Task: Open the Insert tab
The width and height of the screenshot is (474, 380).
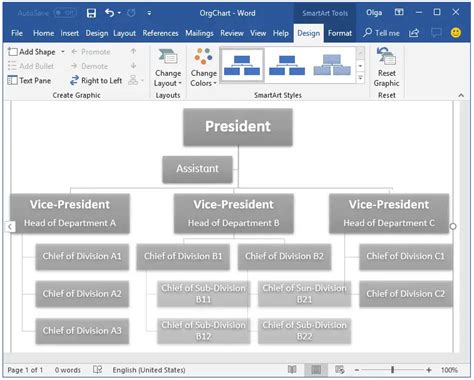Action: 70,33
